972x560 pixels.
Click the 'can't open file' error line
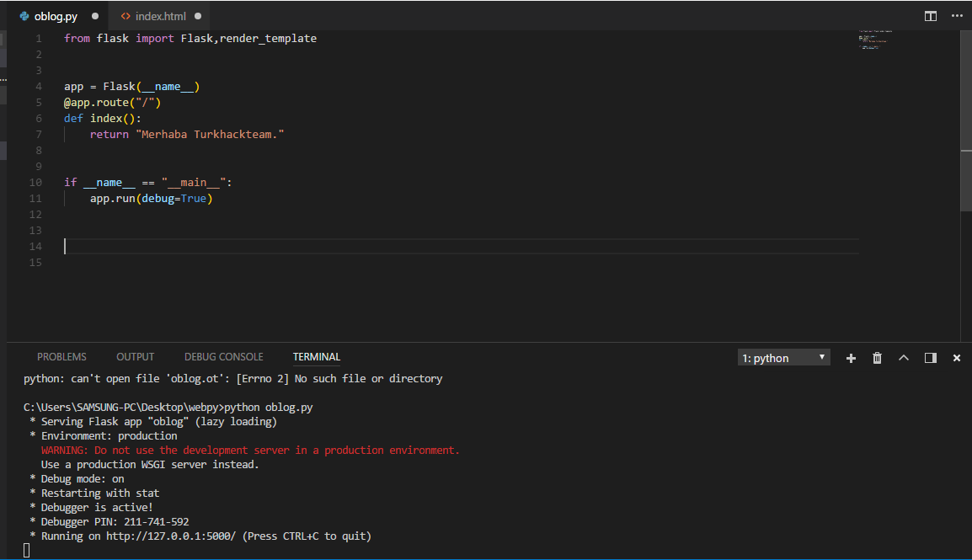click(233, 378)
